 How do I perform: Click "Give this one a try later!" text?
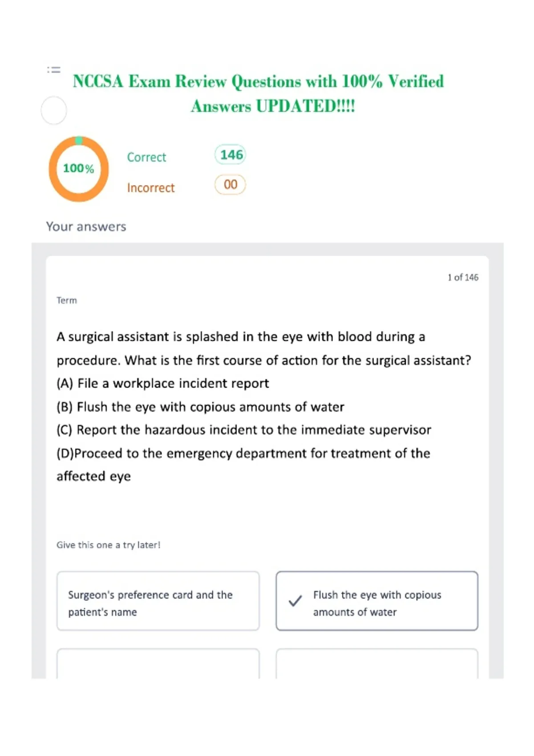(x=108, y=545)
